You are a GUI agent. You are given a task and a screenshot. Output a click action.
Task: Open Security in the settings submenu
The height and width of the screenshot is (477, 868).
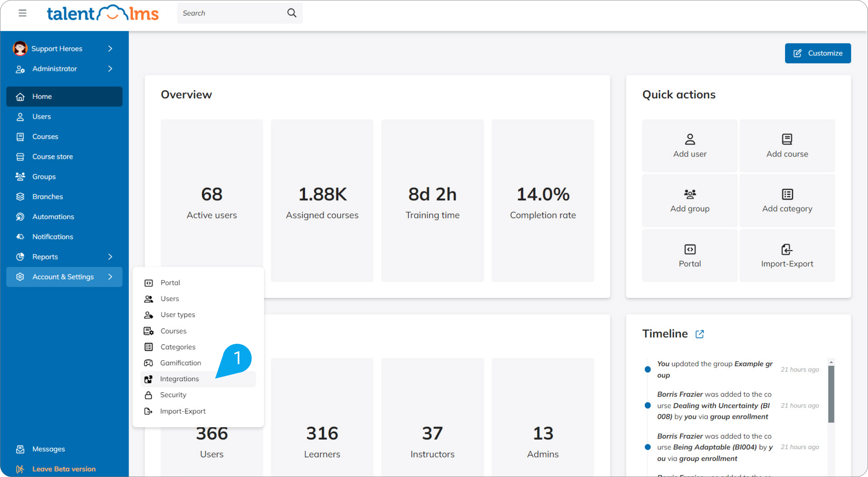pyautogui.click(x=173, y=395)
